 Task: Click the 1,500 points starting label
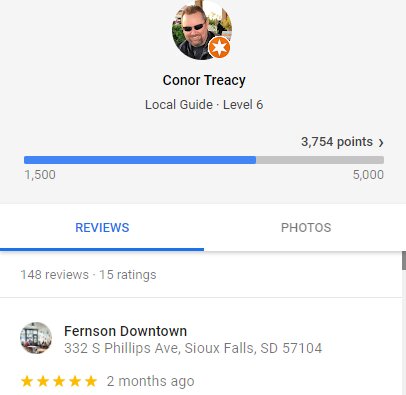pos(40,175)
